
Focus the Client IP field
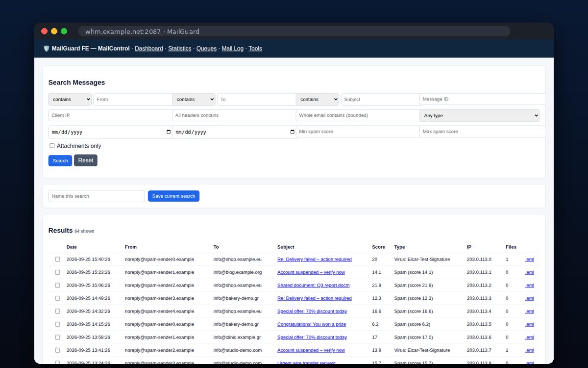coord(110,115)
